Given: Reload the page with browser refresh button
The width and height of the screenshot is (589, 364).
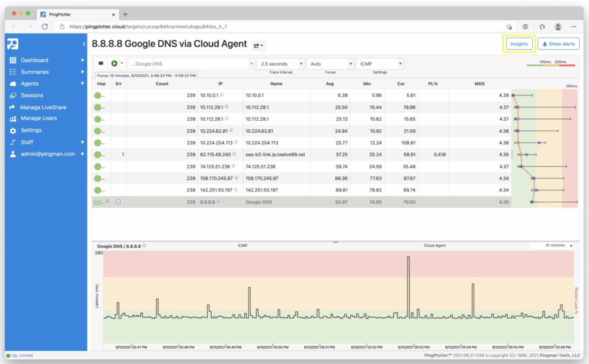Looking at the screenshot, I should click(x=45, y=26).
